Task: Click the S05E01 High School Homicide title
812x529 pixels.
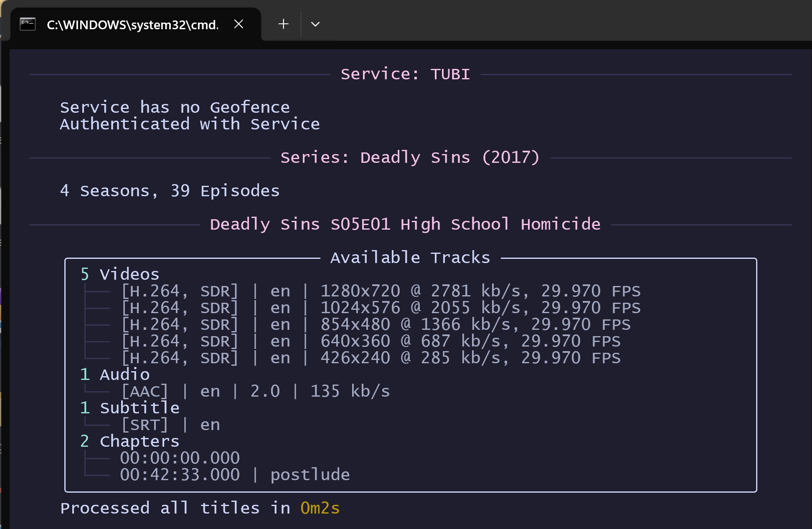Action: [x=405, y=225]
